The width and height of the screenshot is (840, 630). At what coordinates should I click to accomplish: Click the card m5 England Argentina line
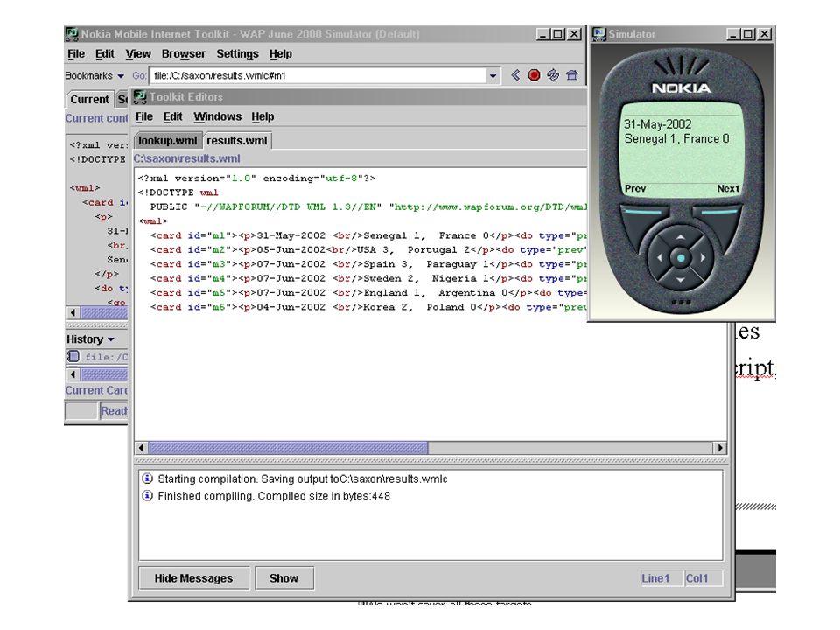(368, 294)
